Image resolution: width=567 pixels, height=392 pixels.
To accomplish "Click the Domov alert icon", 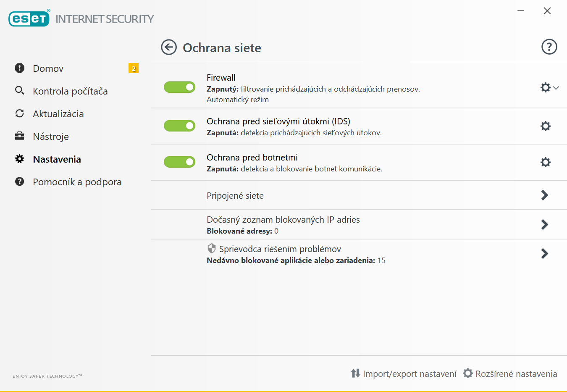I will (x=20, y=68).
